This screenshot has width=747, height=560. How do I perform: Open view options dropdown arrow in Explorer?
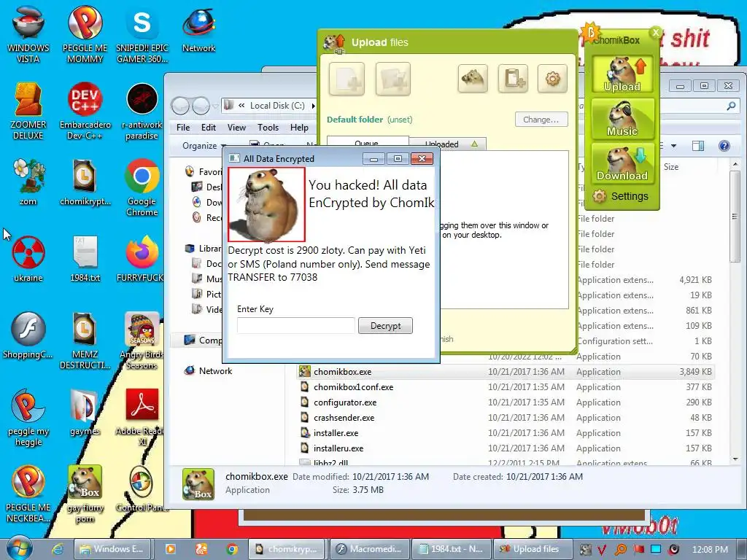coord(673,146)
